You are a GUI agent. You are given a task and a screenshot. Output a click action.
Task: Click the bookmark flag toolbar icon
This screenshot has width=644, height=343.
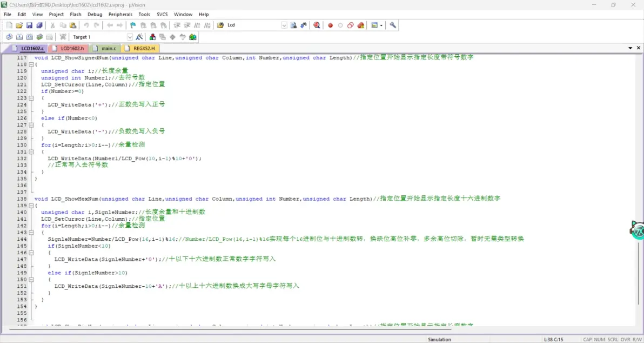[x=133, y=25]
